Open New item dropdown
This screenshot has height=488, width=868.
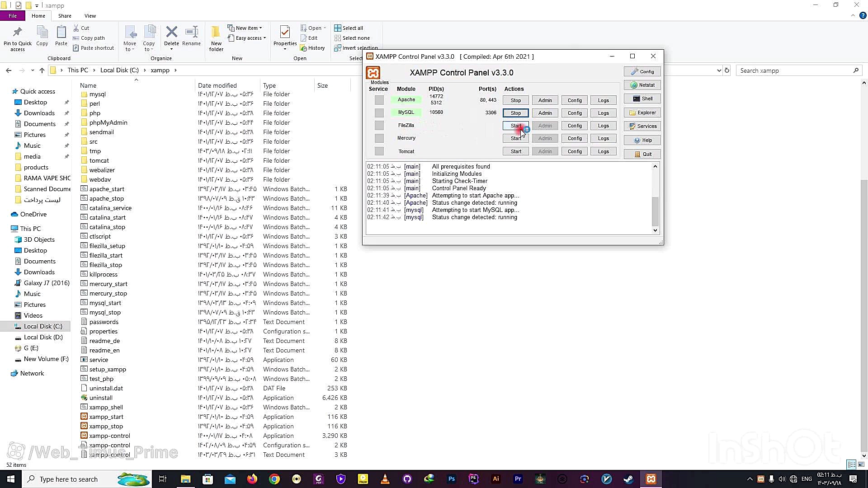[x=245, y=28]
